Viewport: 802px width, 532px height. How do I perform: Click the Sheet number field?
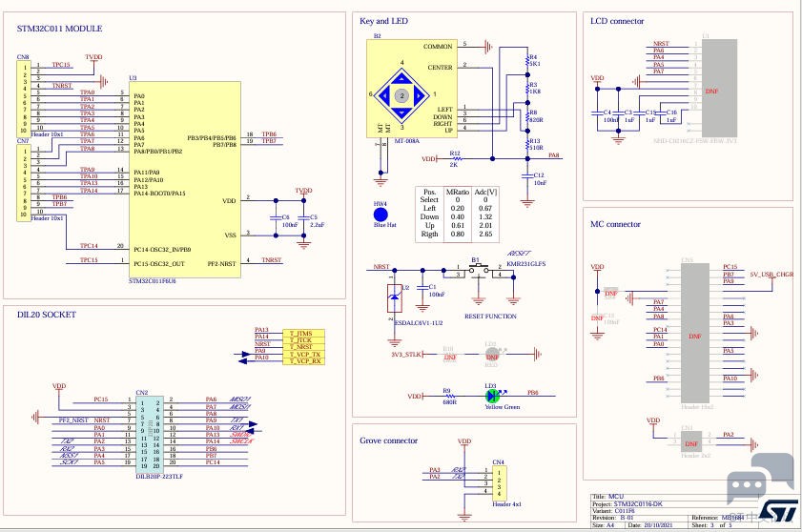(712, 524)
